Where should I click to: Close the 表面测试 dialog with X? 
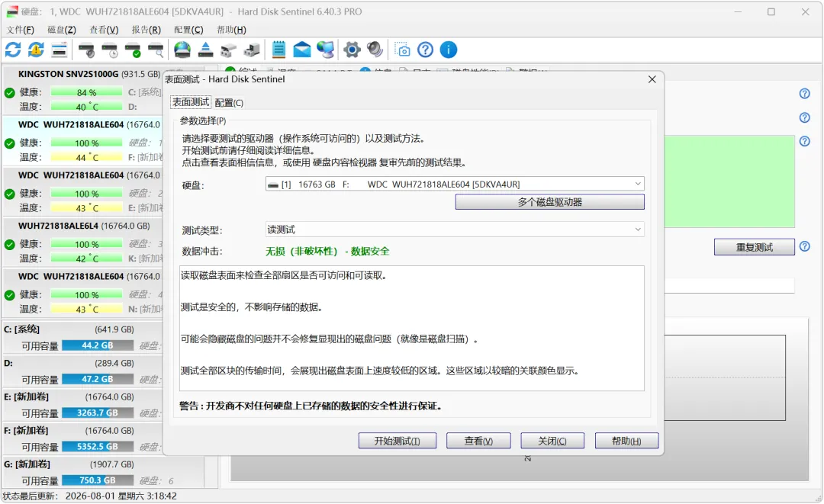652,79
